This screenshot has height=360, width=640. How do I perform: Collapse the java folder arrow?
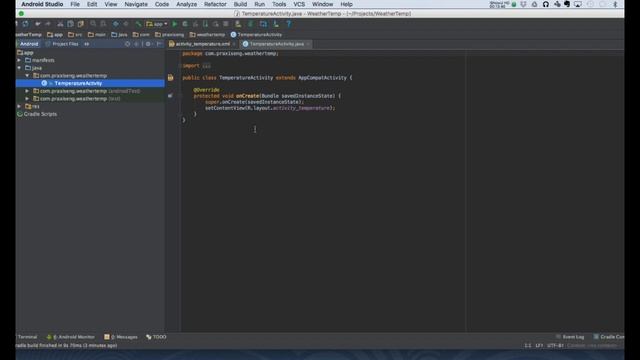click(x=19, y=68)
